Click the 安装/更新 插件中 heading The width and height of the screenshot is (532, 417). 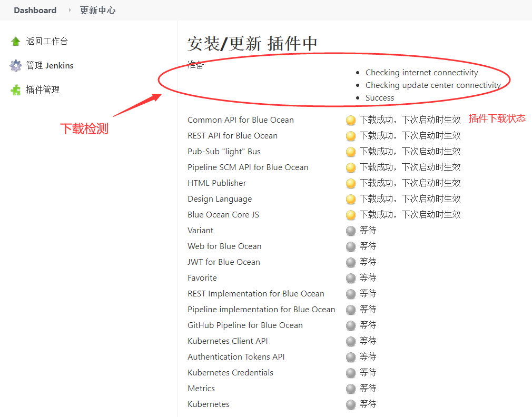click(252, 44)
